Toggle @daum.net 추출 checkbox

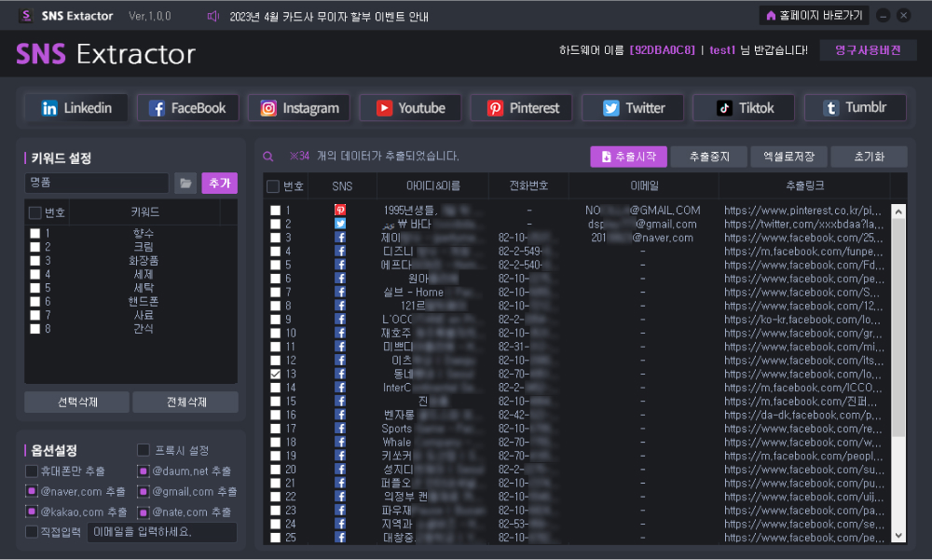tap(144, 471)
